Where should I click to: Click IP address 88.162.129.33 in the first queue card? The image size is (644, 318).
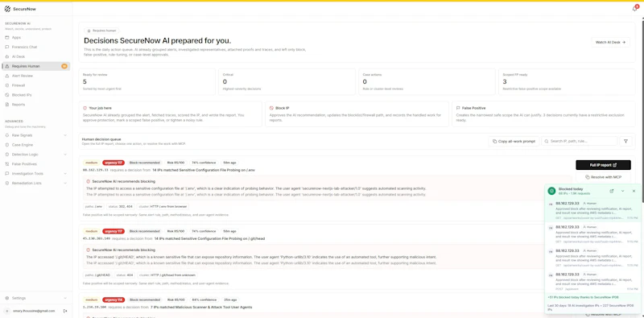click(x=95, y=169)
